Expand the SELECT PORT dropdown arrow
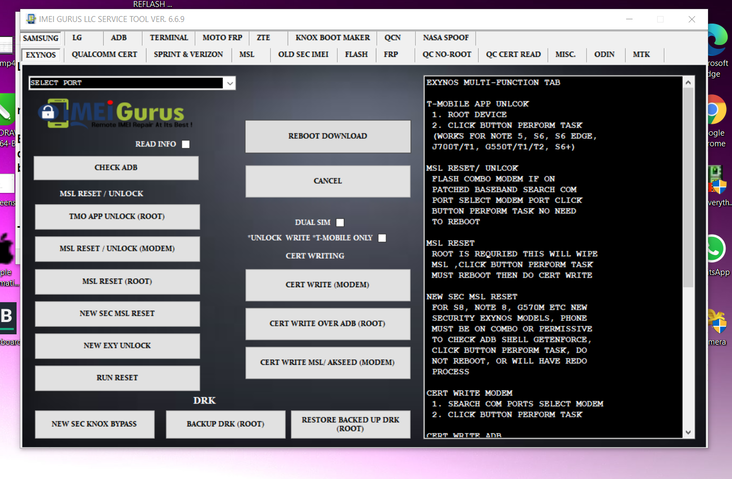The image size is (732, 479). click(x=230, y=83)
